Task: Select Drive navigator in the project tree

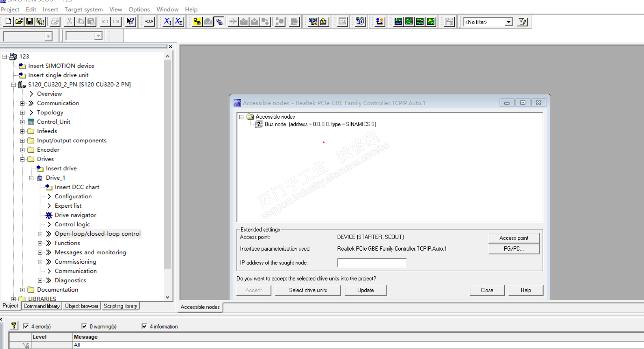Action: click(75, 215)
